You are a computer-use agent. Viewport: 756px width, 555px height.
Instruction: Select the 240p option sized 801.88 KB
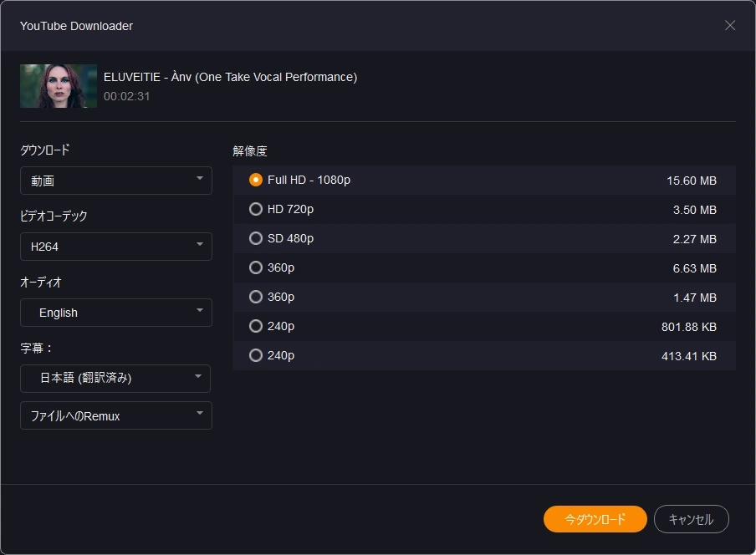pyautogui.click(x=256, y=326)
